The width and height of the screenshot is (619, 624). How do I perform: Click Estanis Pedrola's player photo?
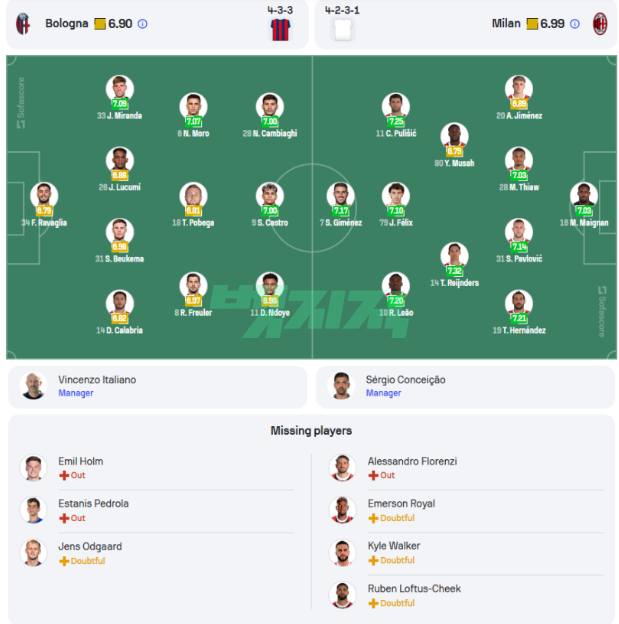click(x=33, y=509)
